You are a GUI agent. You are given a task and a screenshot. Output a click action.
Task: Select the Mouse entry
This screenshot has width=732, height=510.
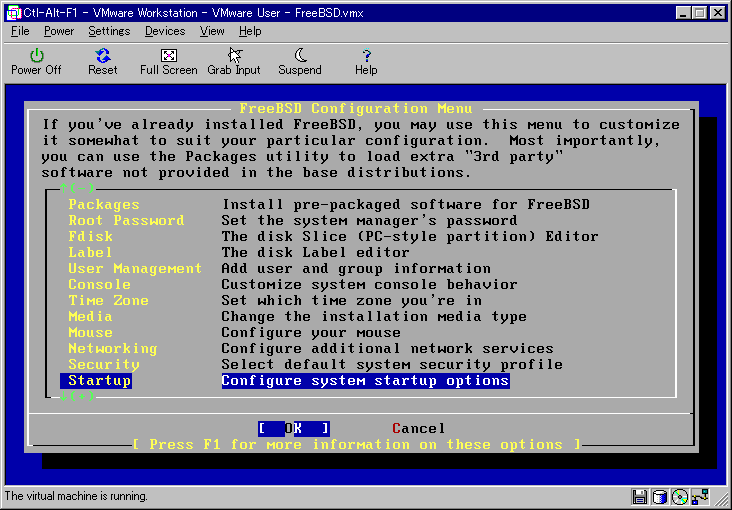click(x=90, y=333)
